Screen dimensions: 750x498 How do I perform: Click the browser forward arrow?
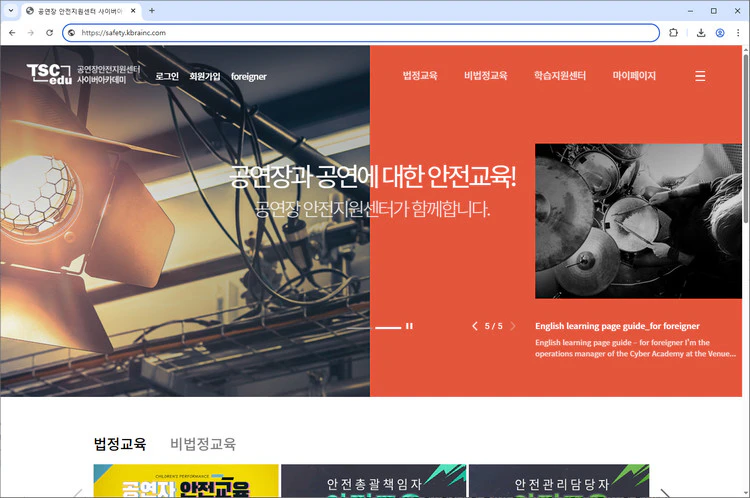(x=31, y=33)
